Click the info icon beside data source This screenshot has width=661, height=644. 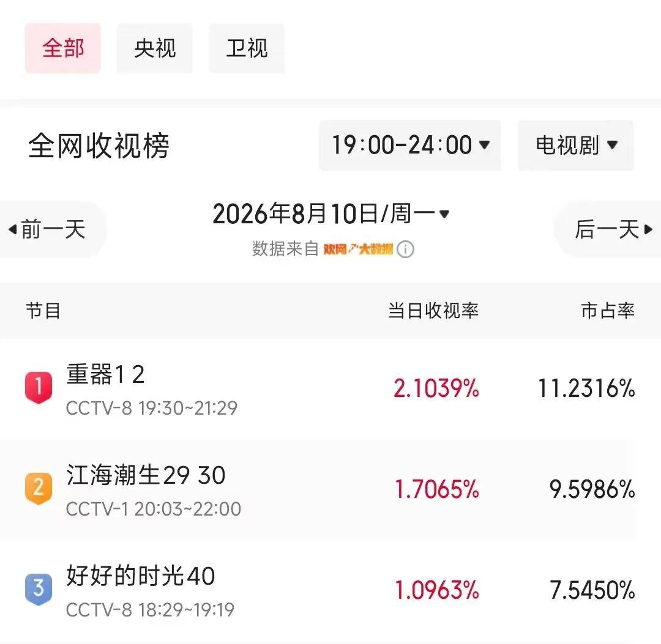tap(405, 249)
